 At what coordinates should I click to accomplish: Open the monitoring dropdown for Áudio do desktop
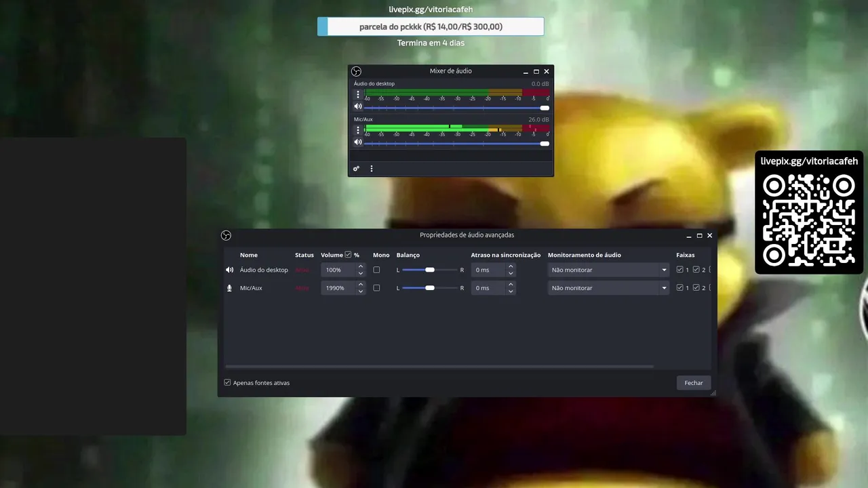(x=608, y=270)
